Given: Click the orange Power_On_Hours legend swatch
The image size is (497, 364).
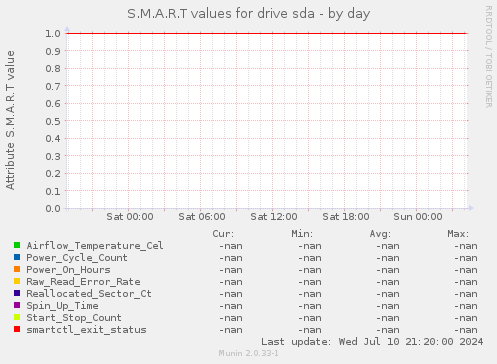Looking at the screenshot, I should 17,269.
